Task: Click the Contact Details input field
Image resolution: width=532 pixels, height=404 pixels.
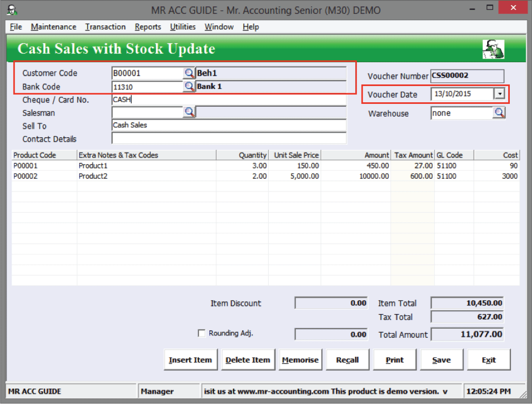Action: pyautogui.click(x=229, y=138)
